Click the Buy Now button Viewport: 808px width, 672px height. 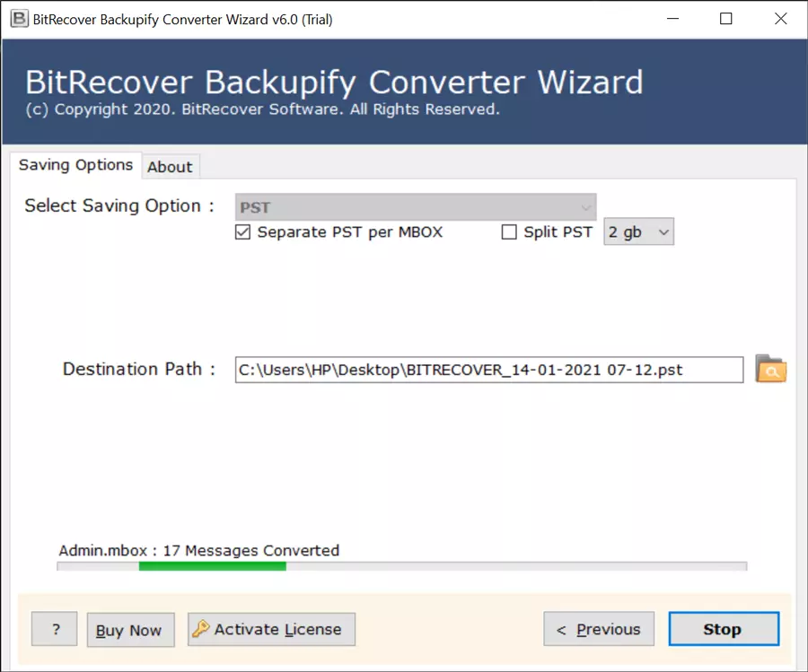130,630
